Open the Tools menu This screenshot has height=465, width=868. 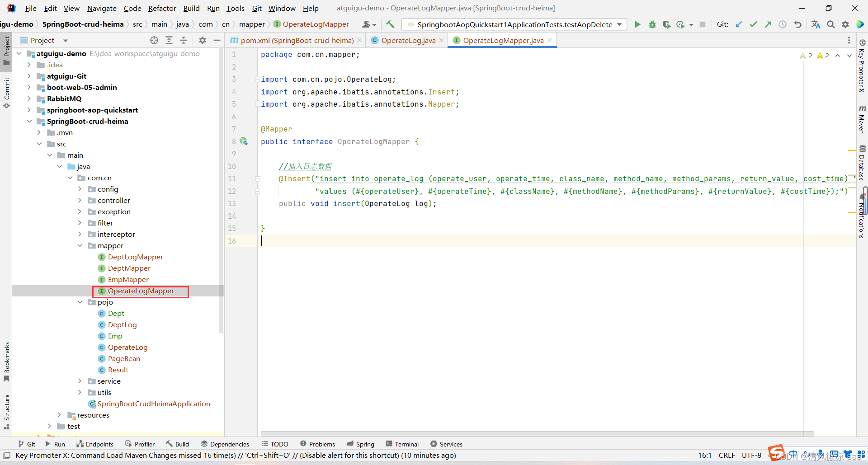point(235,8)
